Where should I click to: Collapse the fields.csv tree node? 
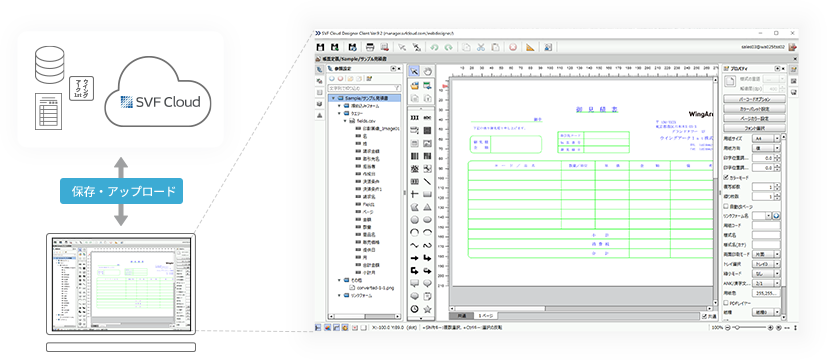345,121
